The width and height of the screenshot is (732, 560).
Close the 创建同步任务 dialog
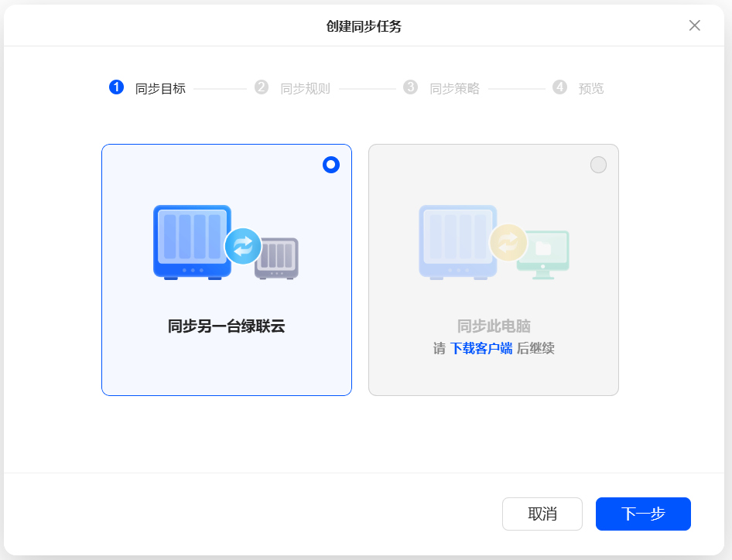pos(695,26)
